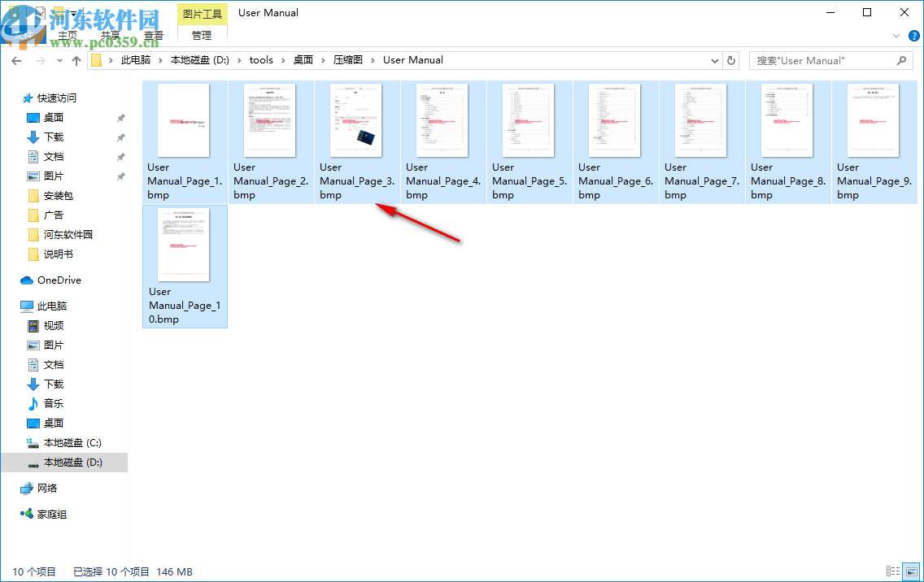Unpin 桌面 from quick access
The image size is (924, 582).
pos(120,117)
